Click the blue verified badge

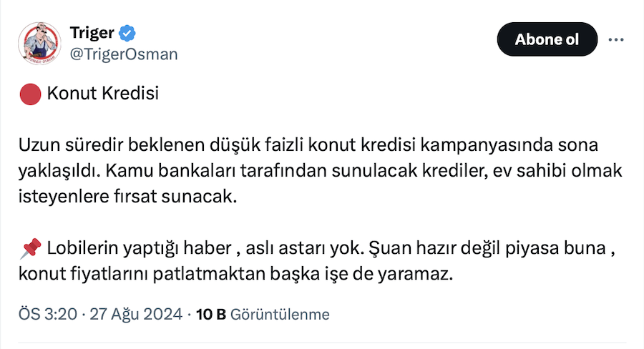[x=128, y=33]
